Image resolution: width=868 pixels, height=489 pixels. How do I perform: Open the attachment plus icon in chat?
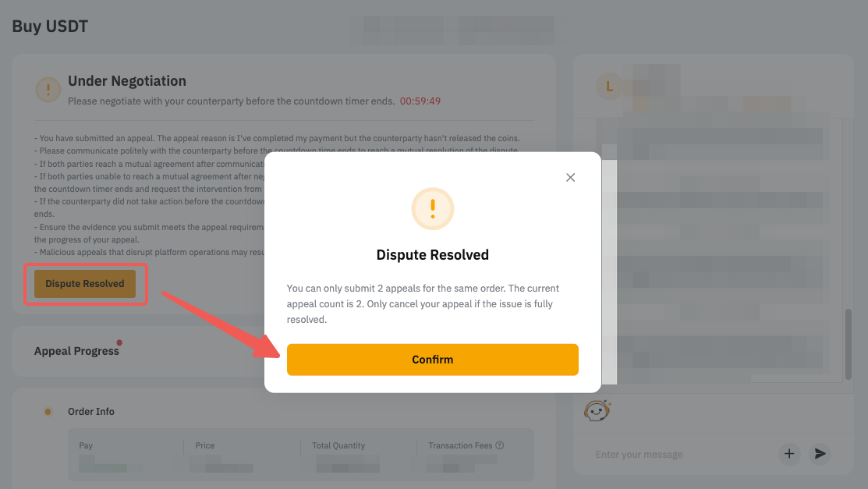click(x=788, y=454)
